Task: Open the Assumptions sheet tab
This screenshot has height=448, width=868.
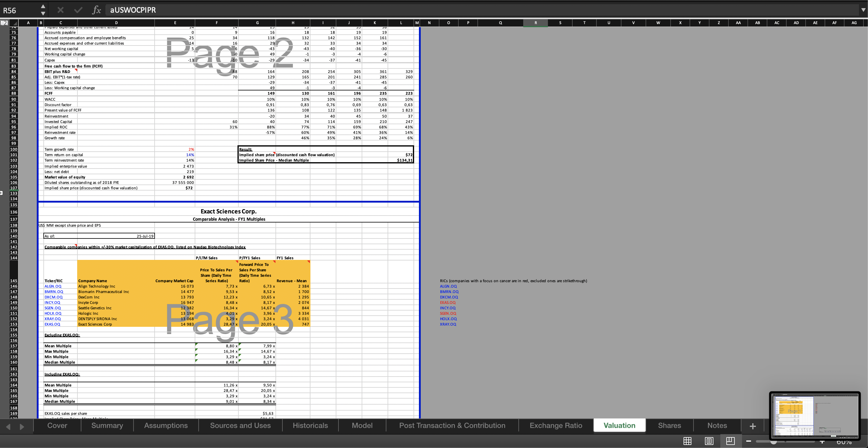Action: (x=166, y=425)
